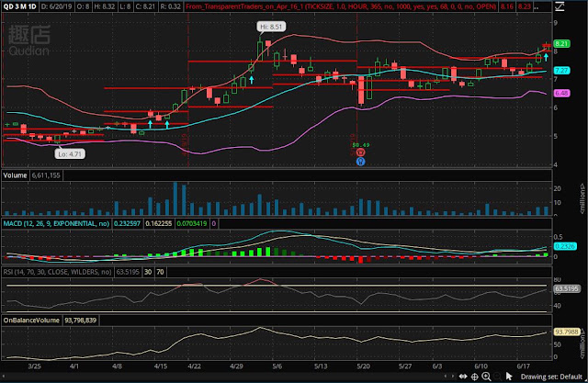Click the R: 0.32 range value in header

coord(170,6)
